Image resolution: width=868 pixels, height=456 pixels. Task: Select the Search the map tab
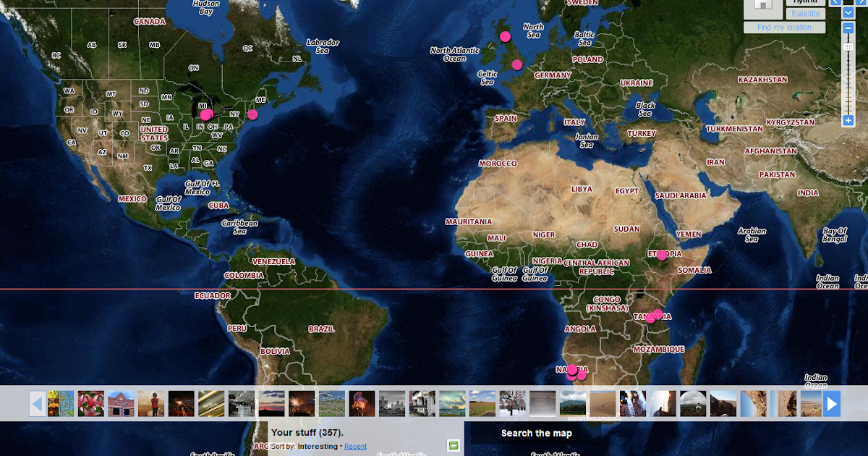point(536,433)
